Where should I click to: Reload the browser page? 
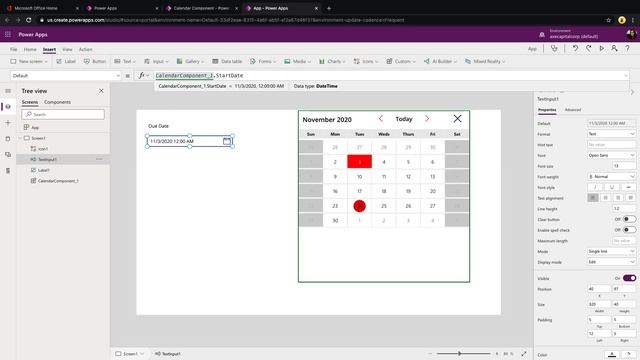[x=29, y=20]
